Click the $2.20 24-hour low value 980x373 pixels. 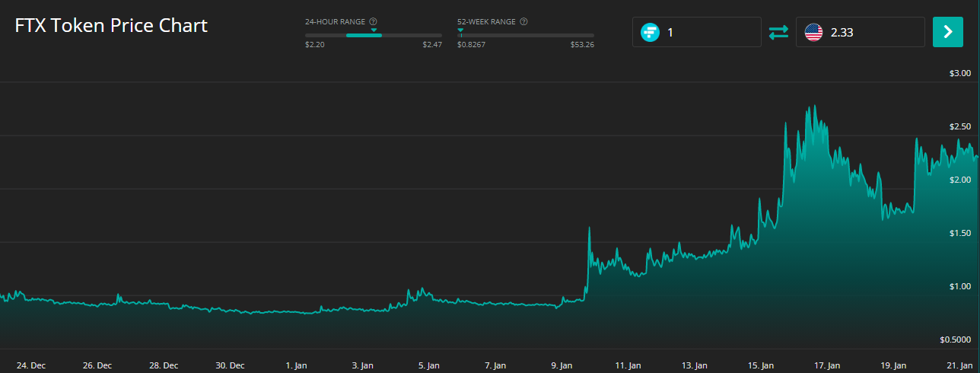pos(315,45)
